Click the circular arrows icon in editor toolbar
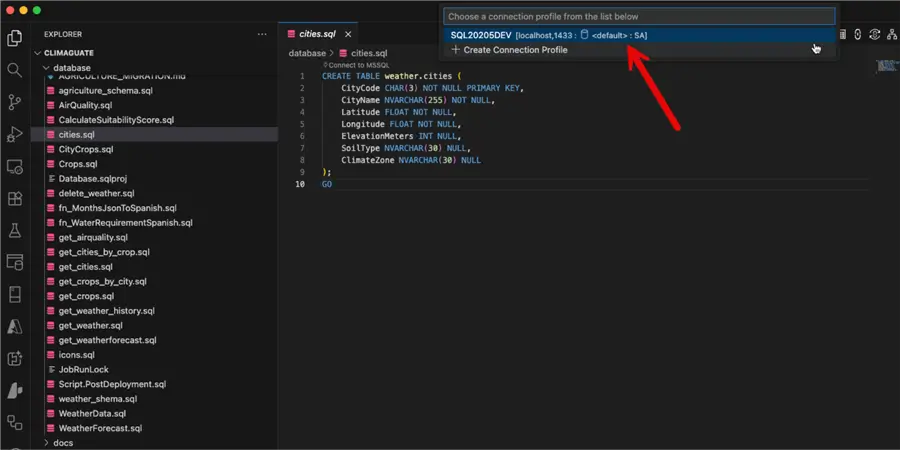Viewport: 900px width, 450px height. coord(874,34)
